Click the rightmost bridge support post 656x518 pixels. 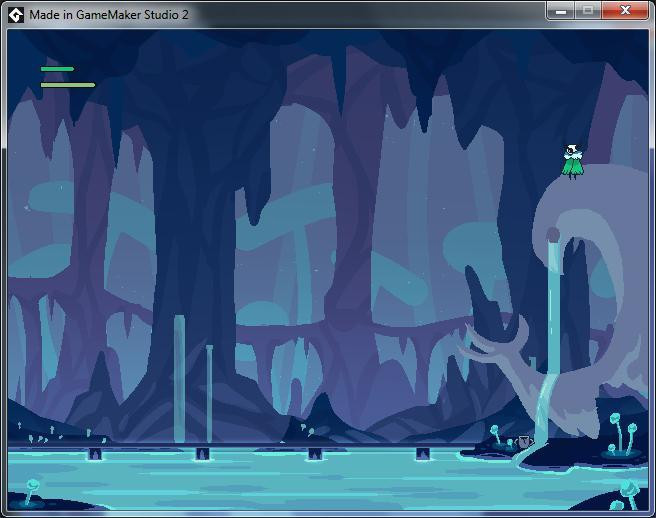[x=423, y=454]
